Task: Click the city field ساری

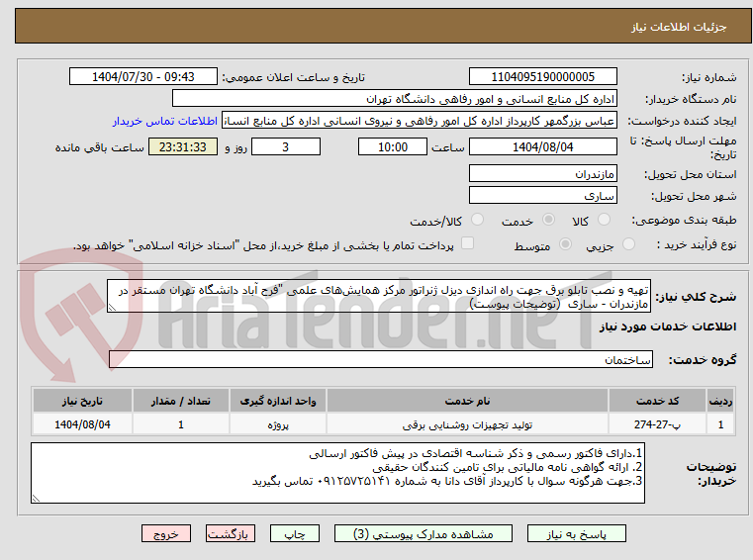Action: tap(542, 196)
